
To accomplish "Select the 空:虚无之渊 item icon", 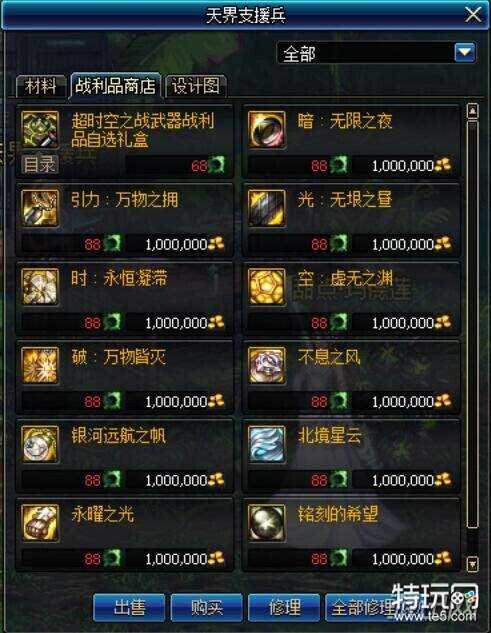I will 266,287.
